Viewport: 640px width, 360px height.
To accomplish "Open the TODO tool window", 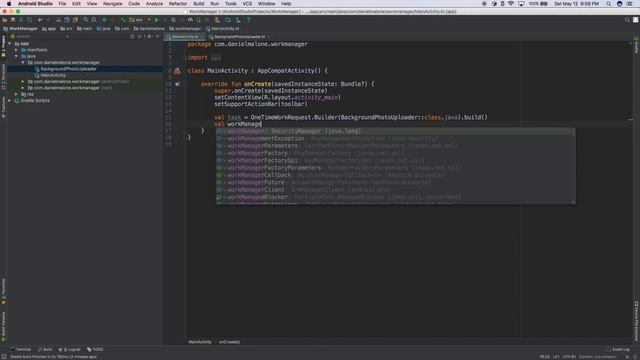I will coord(95,349).
